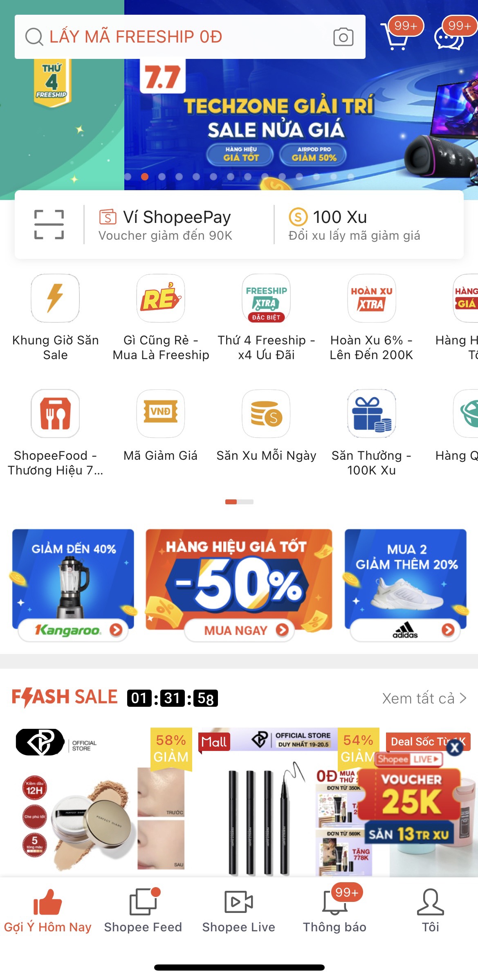Open Gì Cũng Rẻ category icon

click(x=161, y=298)
